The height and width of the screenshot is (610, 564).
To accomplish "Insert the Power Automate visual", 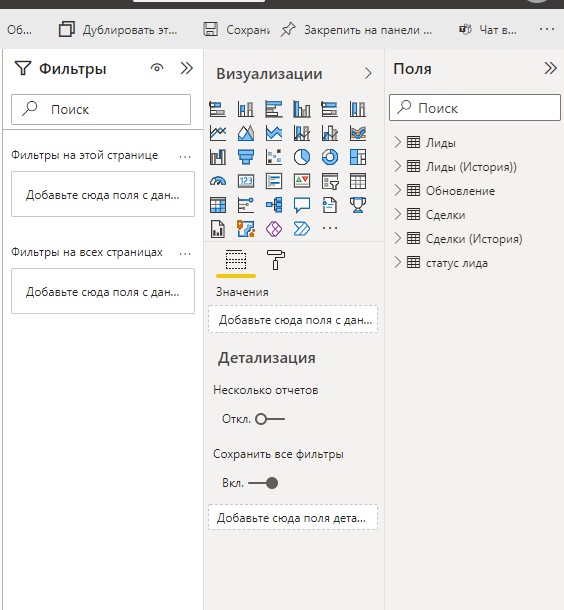I will [x=302, y=229].
